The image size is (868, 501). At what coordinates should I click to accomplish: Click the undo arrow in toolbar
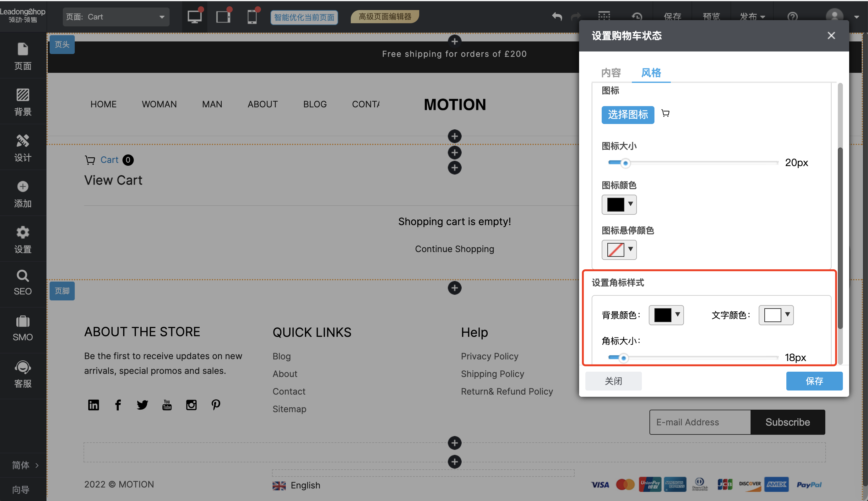point(556,16)
